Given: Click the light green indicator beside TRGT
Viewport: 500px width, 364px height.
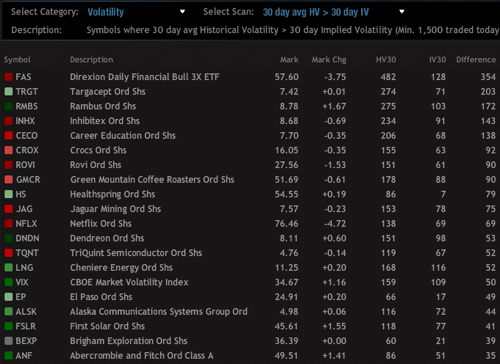Looking at the screenshot, I should click(x=9, y=92).
